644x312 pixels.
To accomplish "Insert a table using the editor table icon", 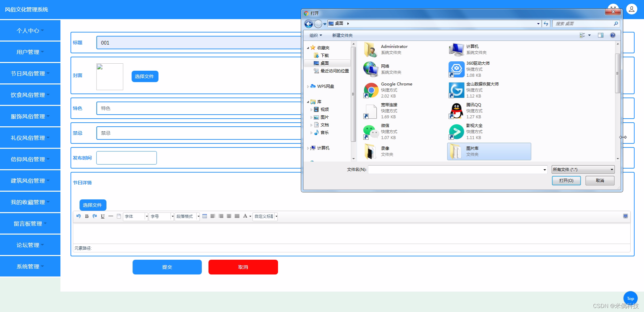I will pos(205,216).
